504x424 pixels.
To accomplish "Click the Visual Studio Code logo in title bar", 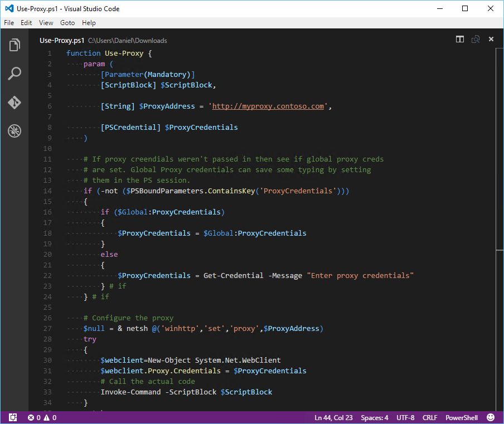I will pyautogui.click(x=9, y=9).
